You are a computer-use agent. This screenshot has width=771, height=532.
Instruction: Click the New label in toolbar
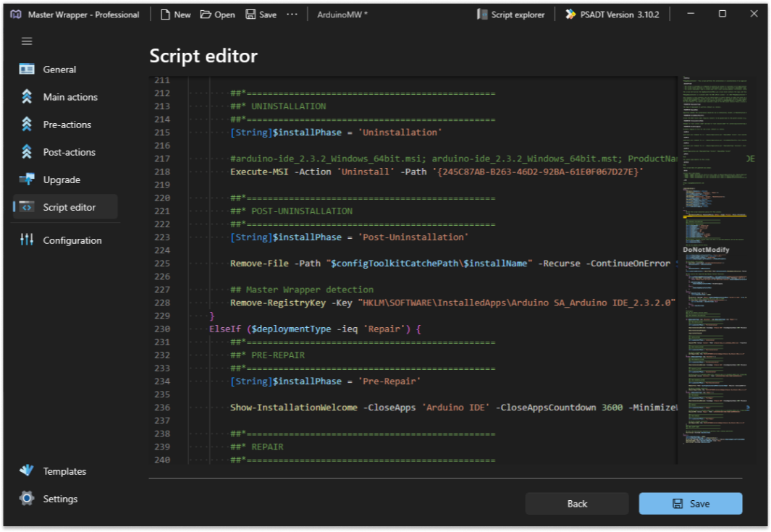[x=182, y=14]
